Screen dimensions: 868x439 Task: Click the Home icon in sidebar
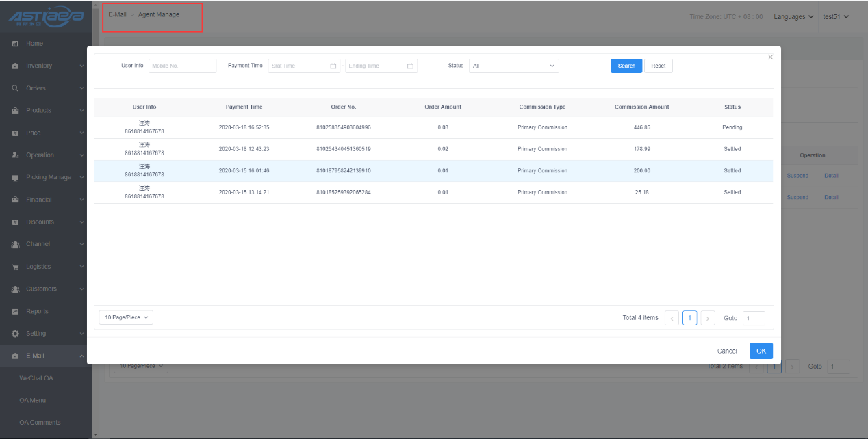coord(15,44)
